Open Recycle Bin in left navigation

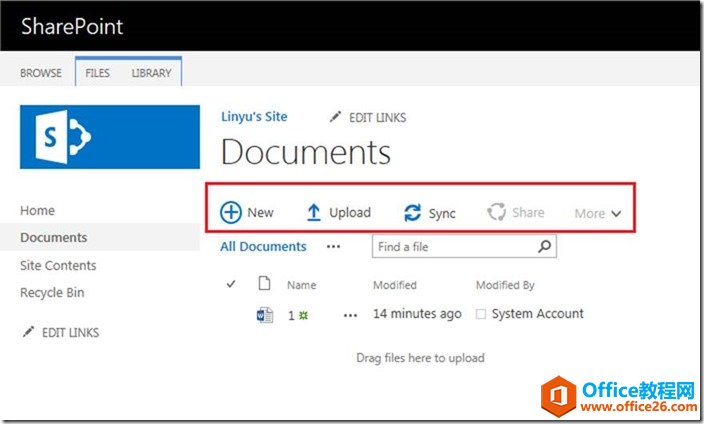[52, 292]
